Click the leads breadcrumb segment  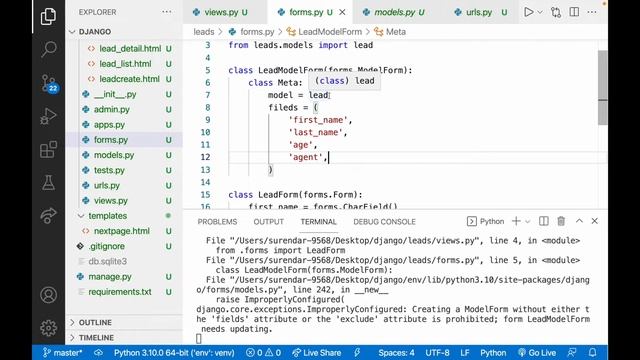[204, 32]
